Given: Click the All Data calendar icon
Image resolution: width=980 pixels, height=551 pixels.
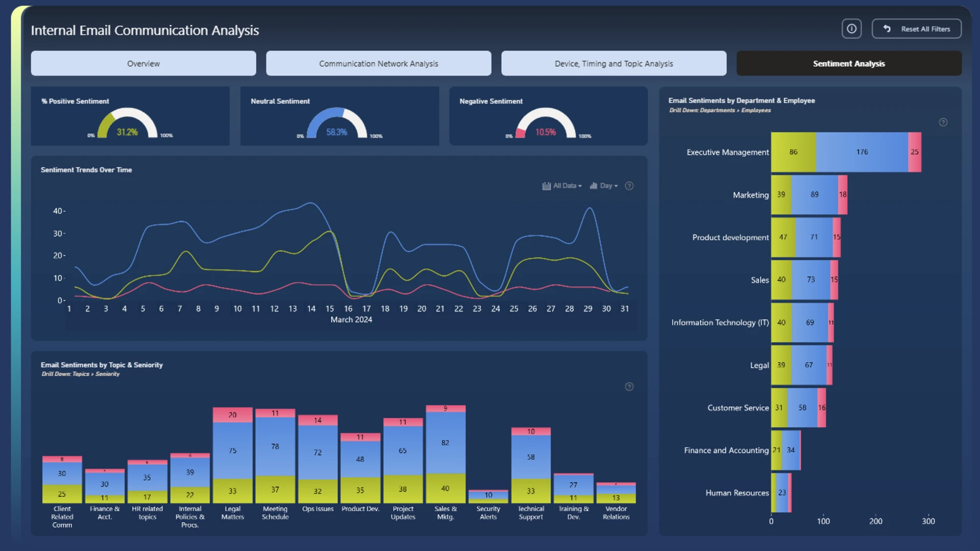Looking at the screenshot, I should pyautogui.click(x=546, y=186).
